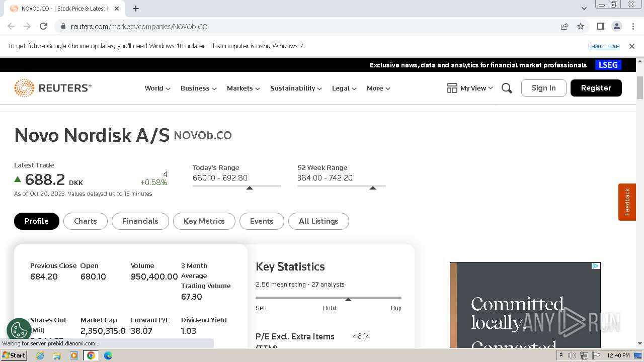This screenshot has height=362, width=644.
Task: Expand the More menu
Action: [x=378, y=88]
